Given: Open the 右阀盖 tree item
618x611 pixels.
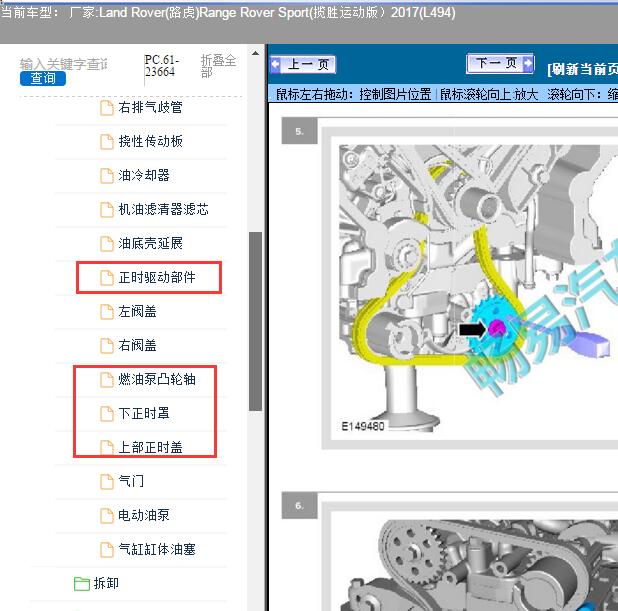Looking at the screenshot, I should (137, 345).
